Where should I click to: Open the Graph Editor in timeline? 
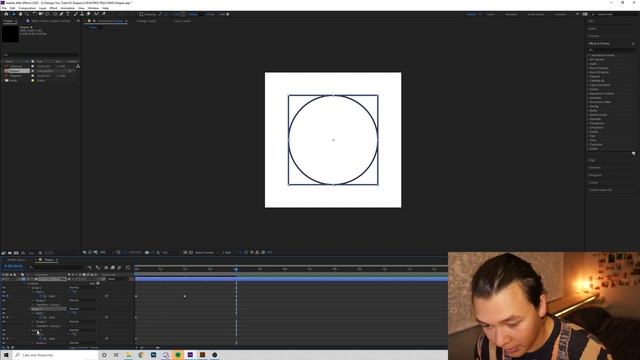click(127, 267)
